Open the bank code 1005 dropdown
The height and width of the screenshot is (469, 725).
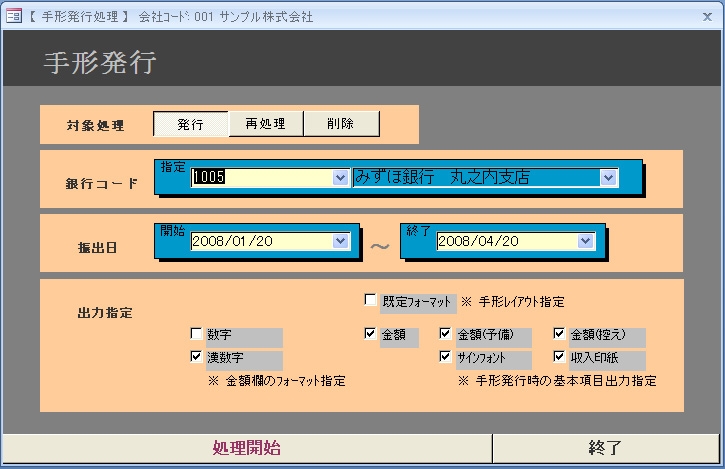tap(341, 178)
